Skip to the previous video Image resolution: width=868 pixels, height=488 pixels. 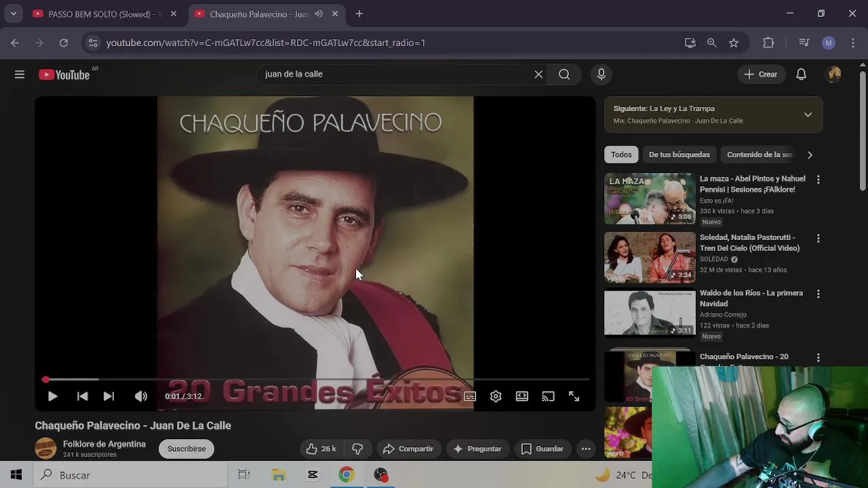(82, 396)
